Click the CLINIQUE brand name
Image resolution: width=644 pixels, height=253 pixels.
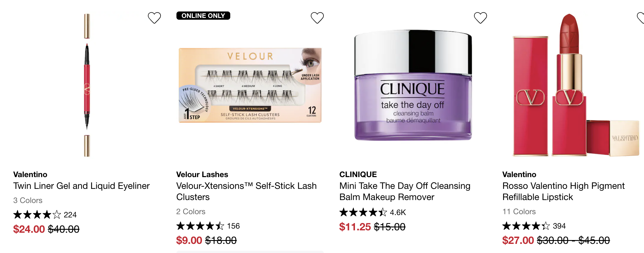pyautogui.click(x=358, y=174)
